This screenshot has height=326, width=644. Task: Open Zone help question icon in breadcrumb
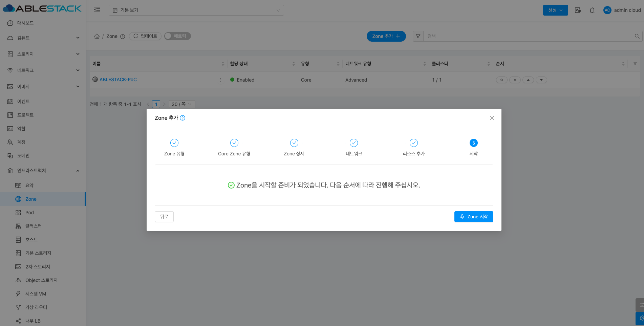pyautogui.click(x=123, y=37)
